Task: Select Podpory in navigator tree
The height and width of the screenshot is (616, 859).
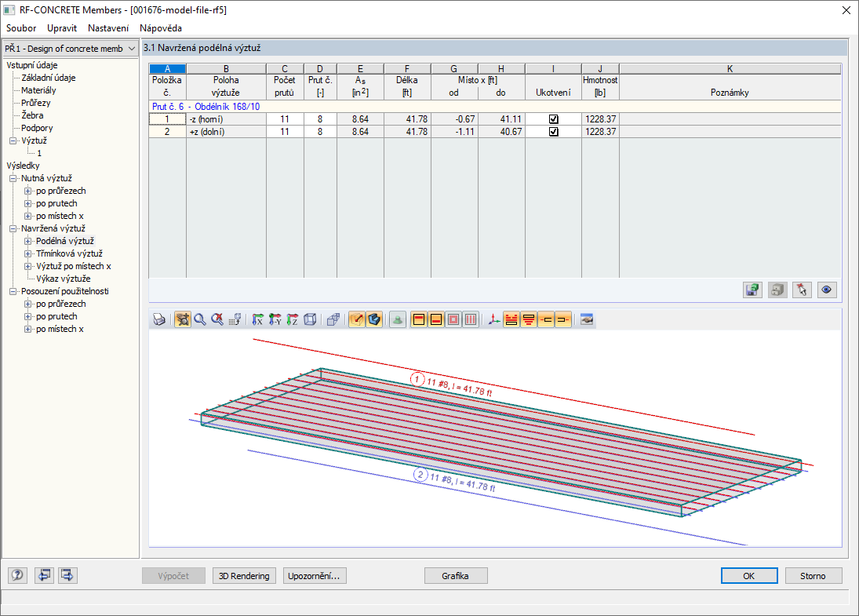Action: click(37, 128)
